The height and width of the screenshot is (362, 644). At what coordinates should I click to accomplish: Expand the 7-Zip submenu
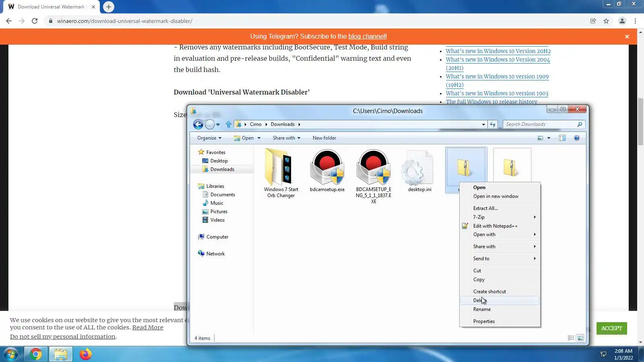[500, 217]
